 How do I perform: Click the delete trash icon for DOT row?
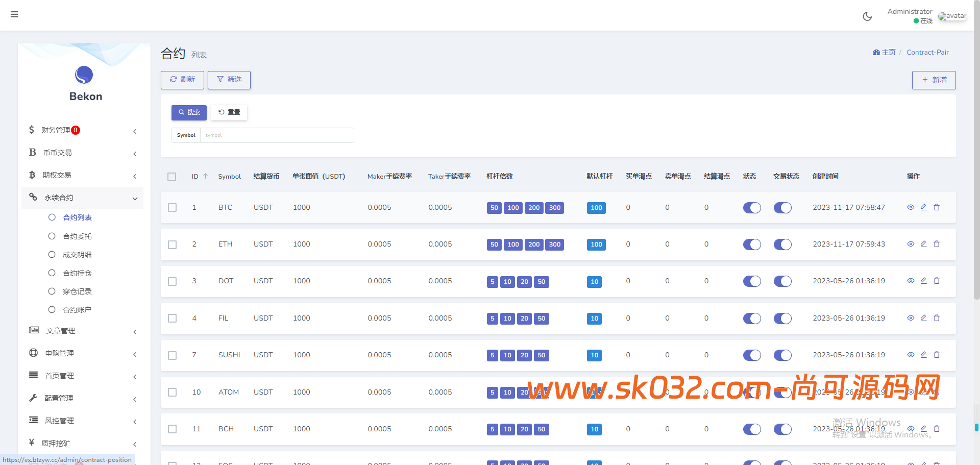[937, 281]
